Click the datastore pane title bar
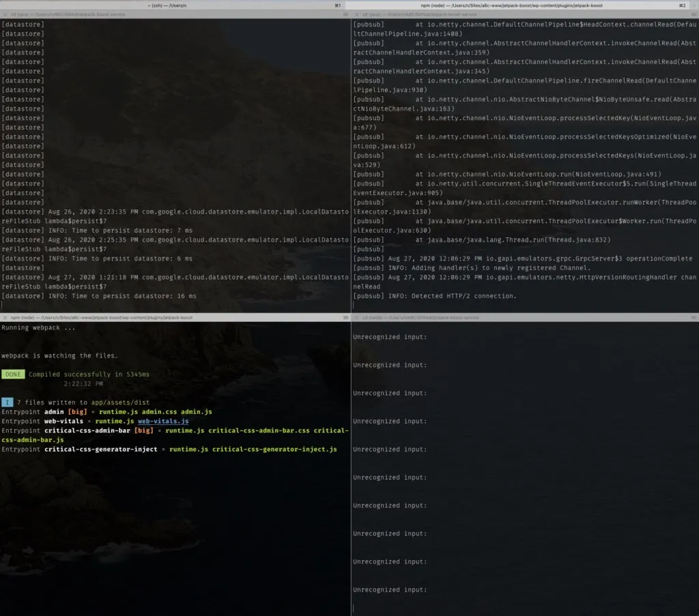 (x=175, y=15)
